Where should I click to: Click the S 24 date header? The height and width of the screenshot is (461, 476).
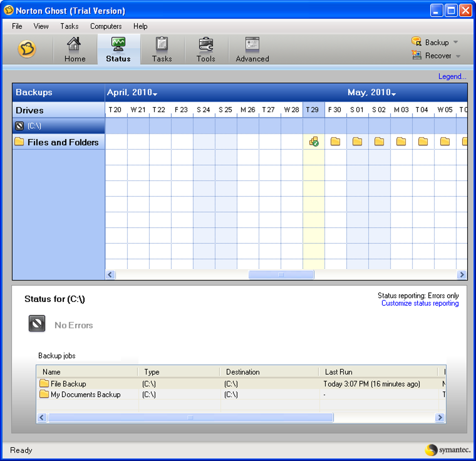tap(204, 110)
